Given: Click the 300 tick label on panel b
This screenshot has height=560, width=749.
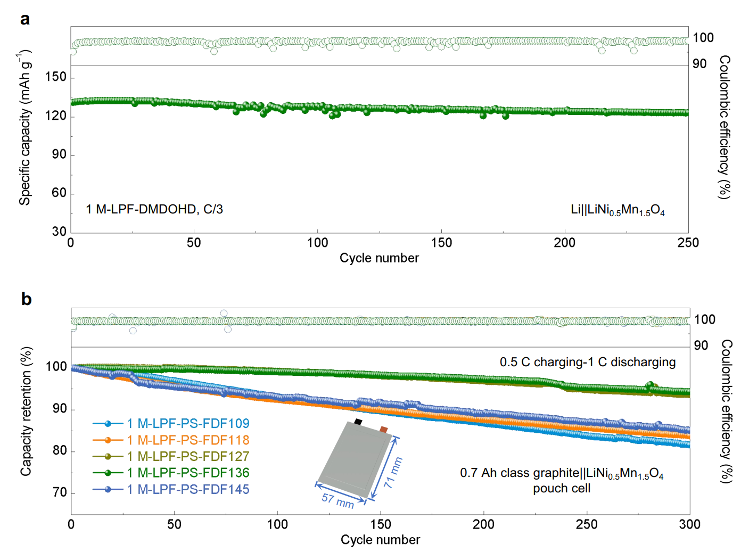Looking at the screenshot, I should [x=689, y=524].
